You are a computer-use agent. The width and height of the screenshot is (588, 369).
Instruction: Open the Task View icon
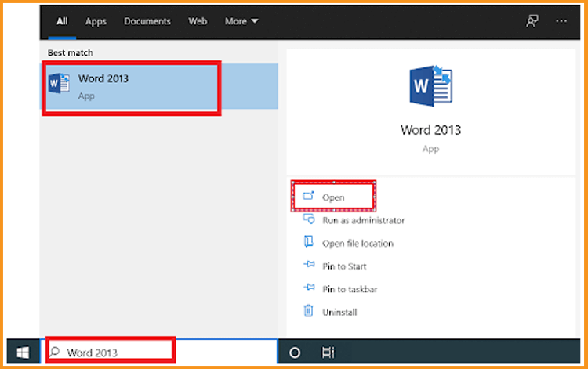point(328,353)
